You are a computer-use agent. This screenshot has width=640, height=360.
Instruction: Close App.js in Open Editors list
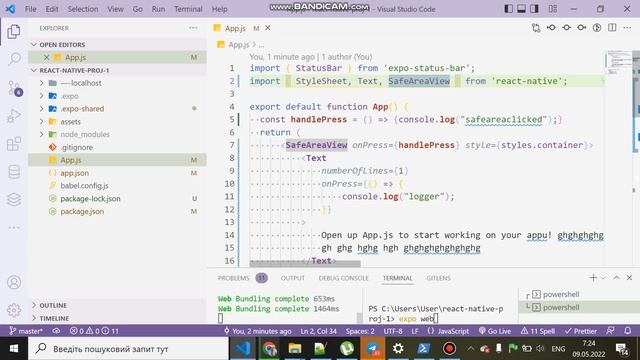click(x=47, y=57)
